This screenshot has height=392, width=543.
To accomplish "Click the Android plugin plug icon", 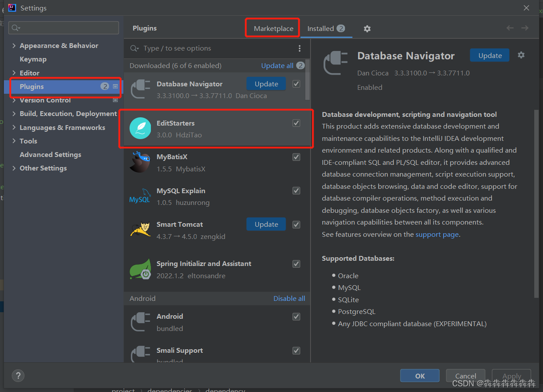I will (x=140, y=322).
